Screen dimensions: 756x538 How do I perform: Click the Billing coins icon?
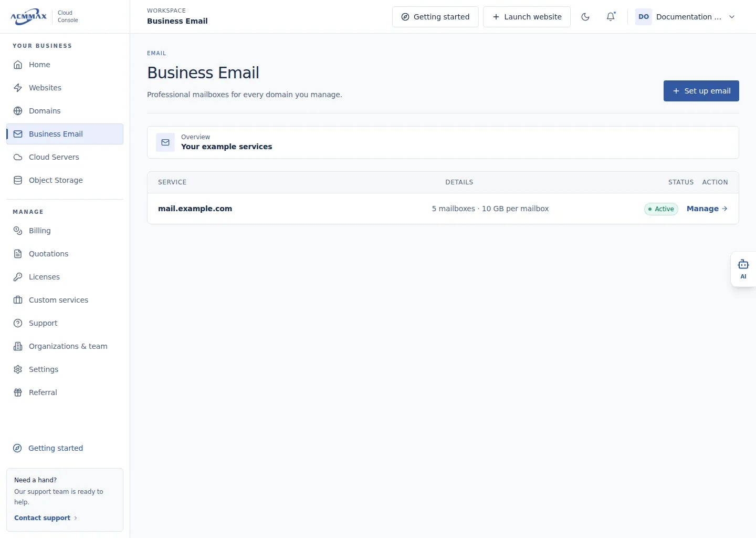[x=18, y=231]
